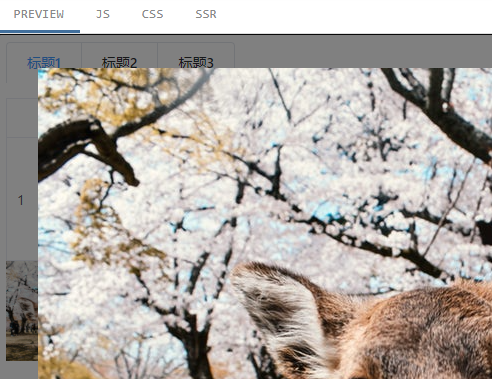Image resolution: width=492 pixels, height=379 pixels.
Task: Open the SSR tab
Action: [206, 15]
